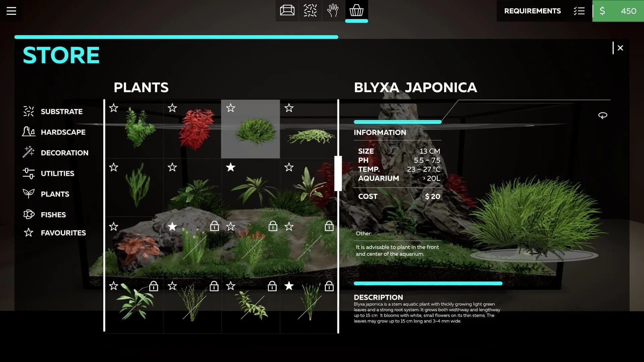Select the Decoration wand icon
The width and height of the screenshot is (644, 362).
click(x=29, y=153)
